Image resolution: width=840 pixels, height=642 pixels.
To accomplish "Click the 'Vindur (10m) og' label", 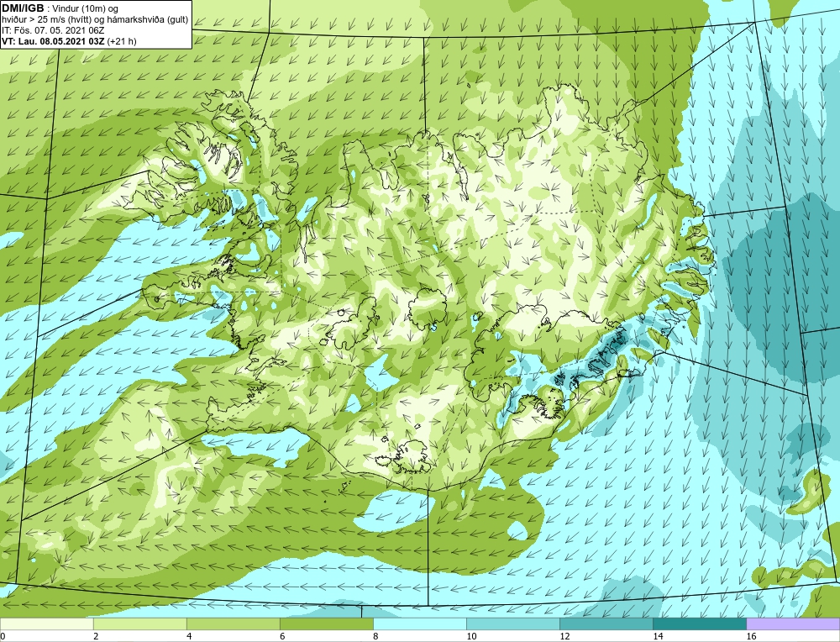I will pos(86,8).
